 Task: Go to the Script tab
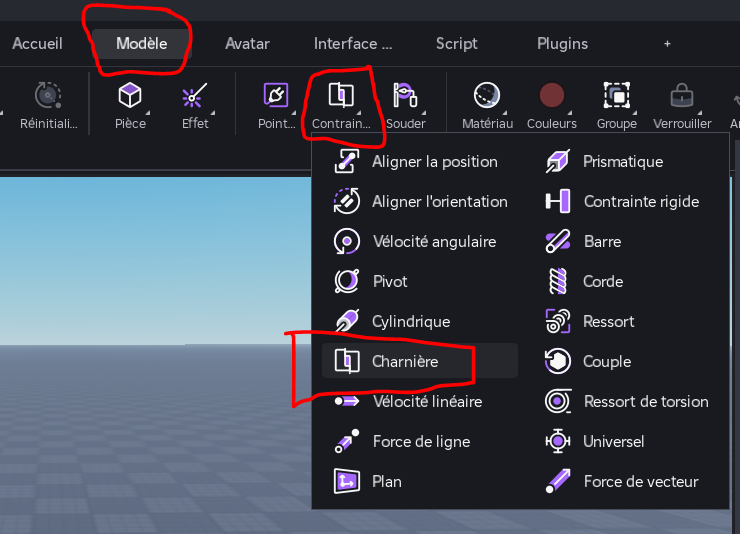456,44
